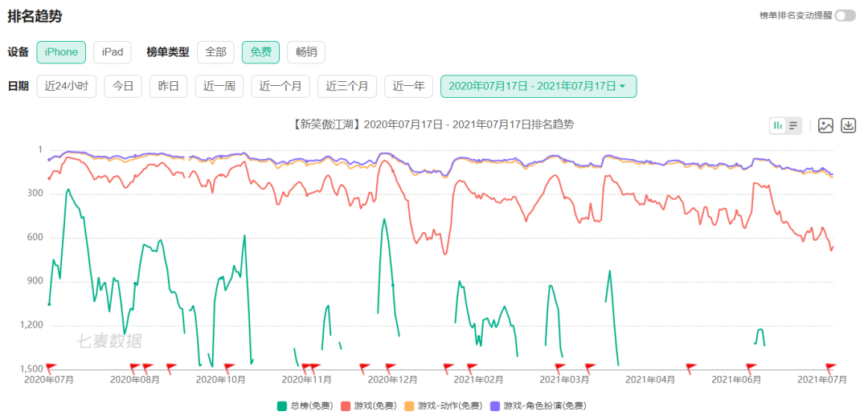The image size is (868, 420).
Task: Click the 1,500 y-axis label
Action: click(x=32, y=369)
